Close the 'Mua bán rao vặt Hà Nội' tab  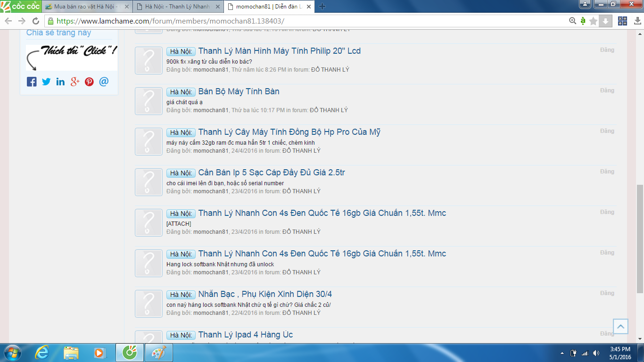[x=126, y=7]
